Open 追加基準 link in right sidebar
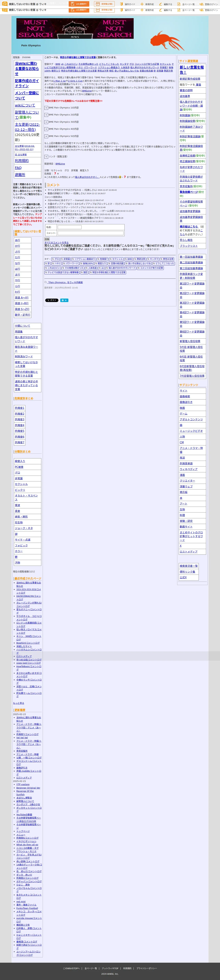This screenshot has height=980, width=220. click(x=185, y=96)
